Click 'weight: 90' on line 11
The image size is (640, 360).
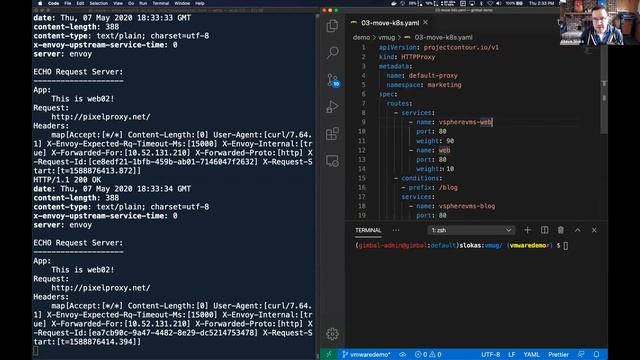(435, 141)
